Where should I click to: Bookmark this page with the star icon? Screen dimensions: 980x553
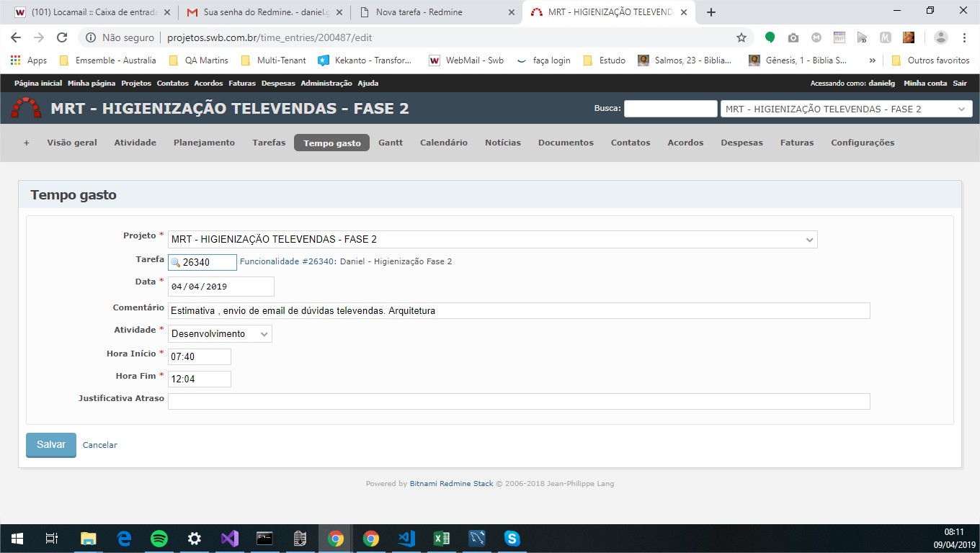pyautogui.click(x=741, y=37)
